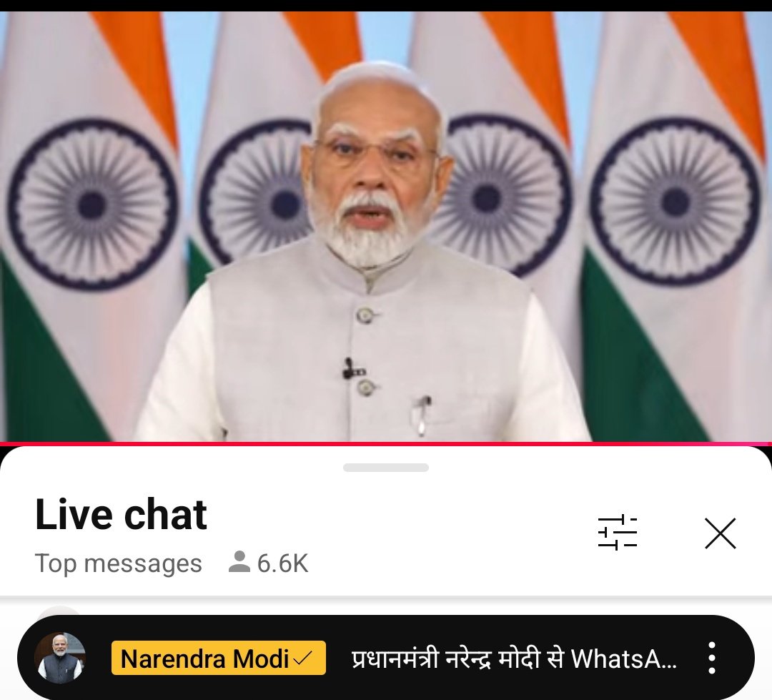Open three-dot menu on pinned message
The width and height of the screenshot is (772, 700).
pyautogui.click(x=711, y=658)
